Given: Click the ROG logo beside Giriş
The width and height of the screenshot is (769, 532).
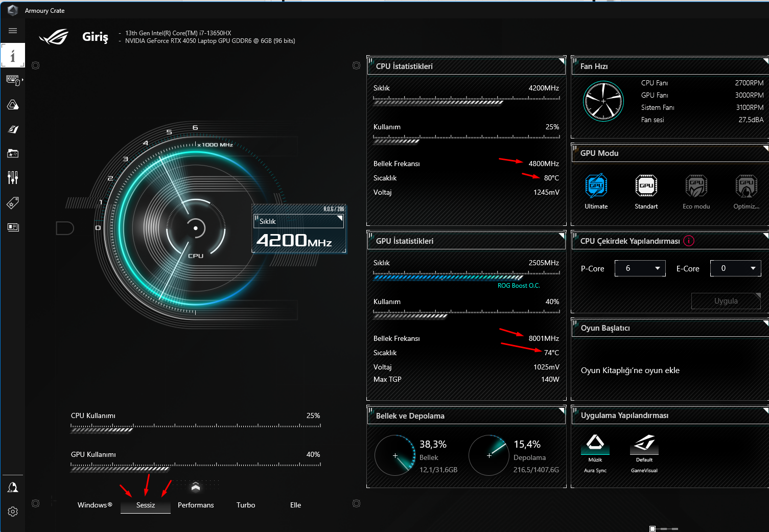Looking at the screenshot, I should [54, 37].
